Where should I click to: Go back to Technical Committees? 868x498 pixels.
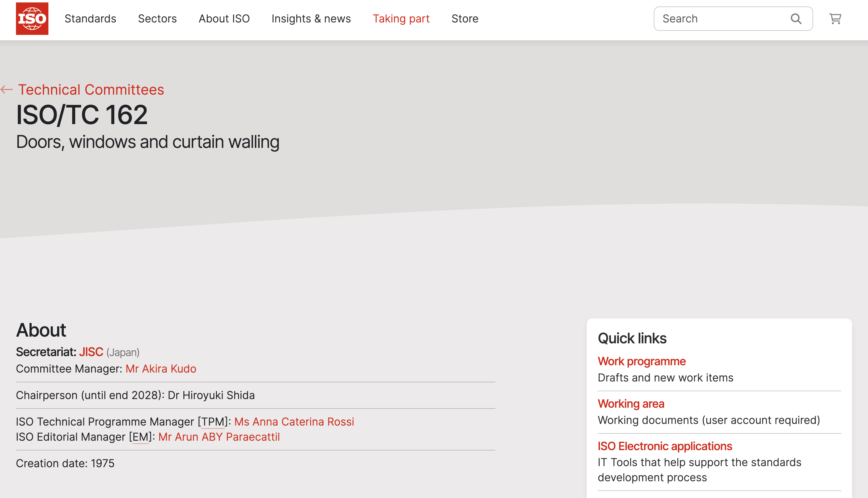point(91,89)
